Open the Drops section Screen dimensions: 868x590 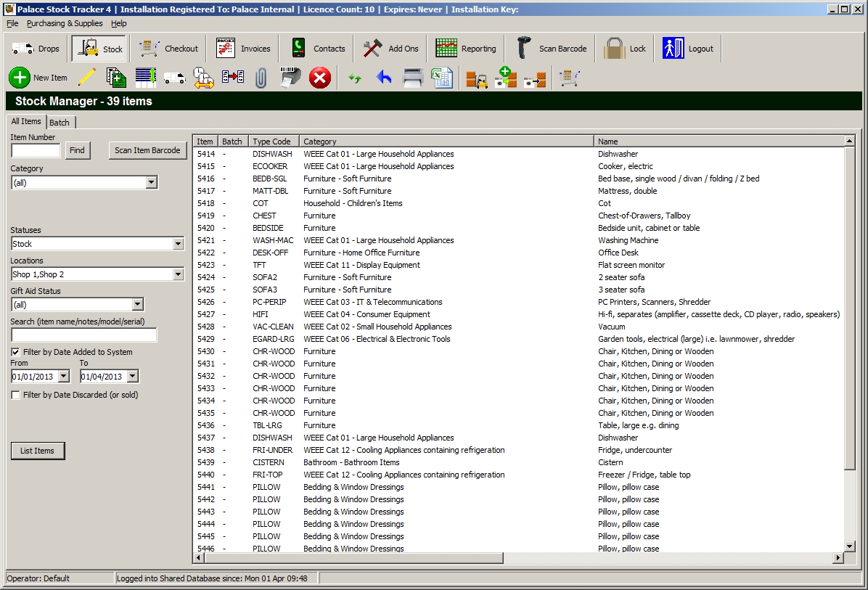click(x=36, y=49)
